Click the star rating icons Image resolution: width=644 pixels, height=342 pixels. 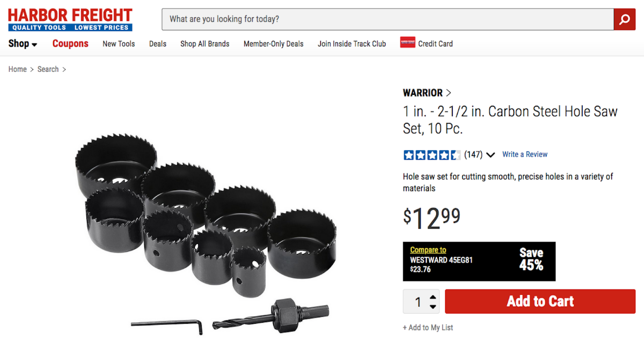click(432, 155)
